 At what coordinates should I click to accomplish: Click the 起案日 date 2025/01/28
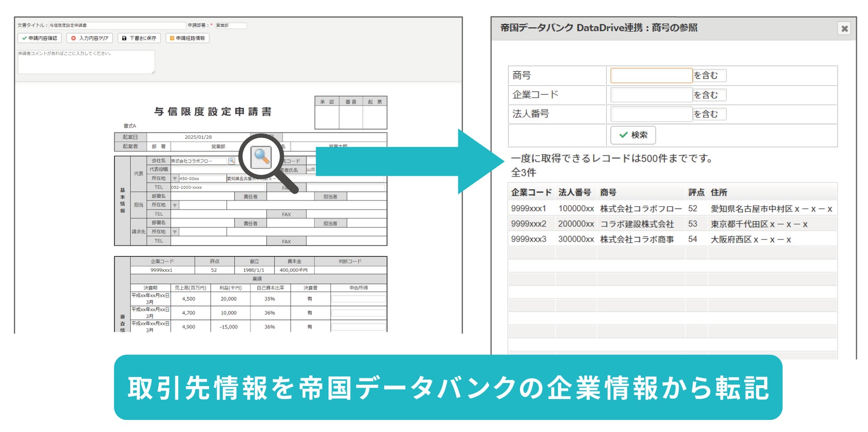pyautogui.click(x=198, y=137)
